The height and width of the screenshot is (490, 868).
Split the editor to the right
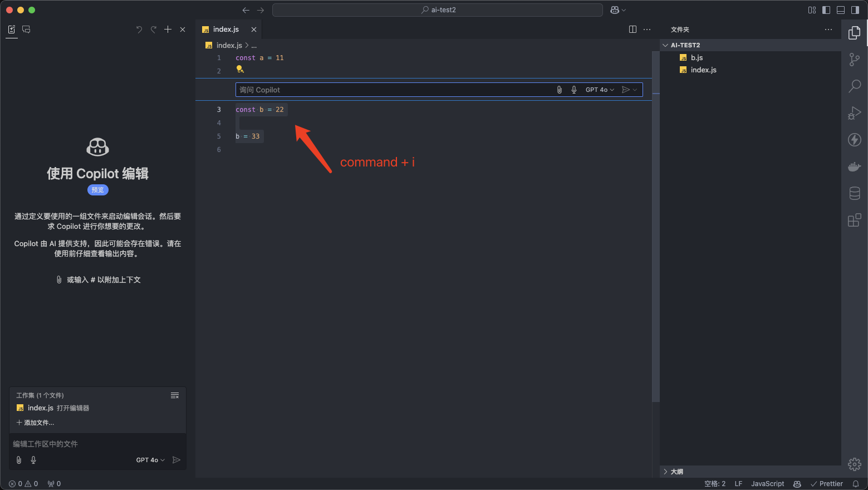pyautogui.click(x=632, y=30)
